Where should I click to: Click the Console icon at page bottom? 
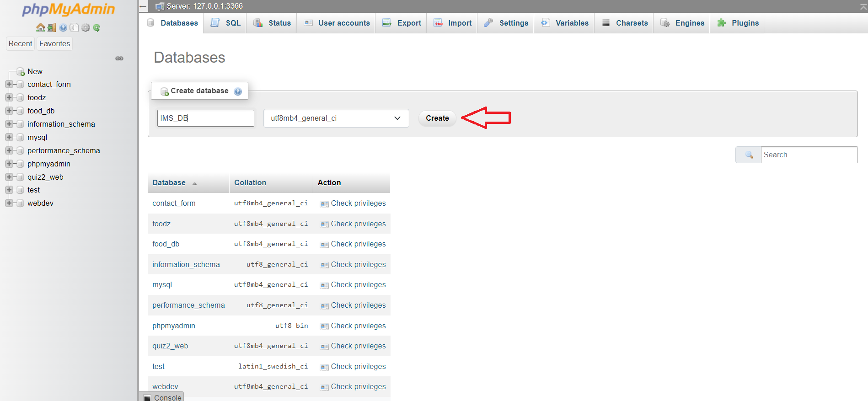[x=147, y=398]
